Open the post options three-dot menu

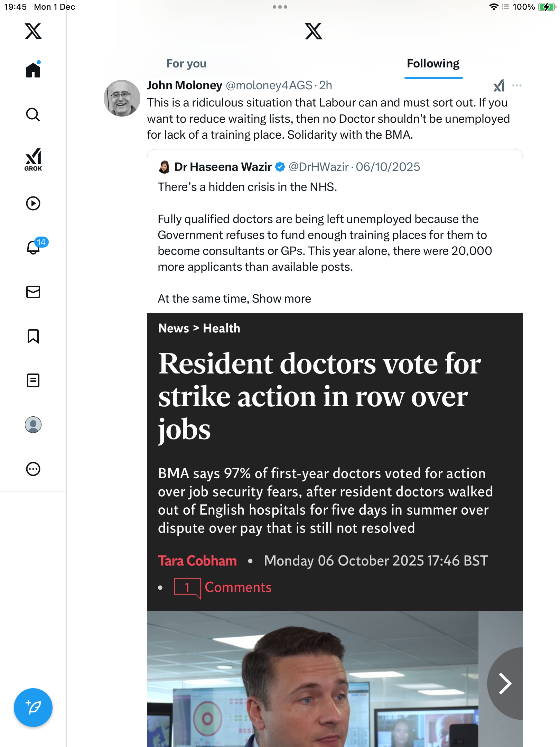coord(517,85)
